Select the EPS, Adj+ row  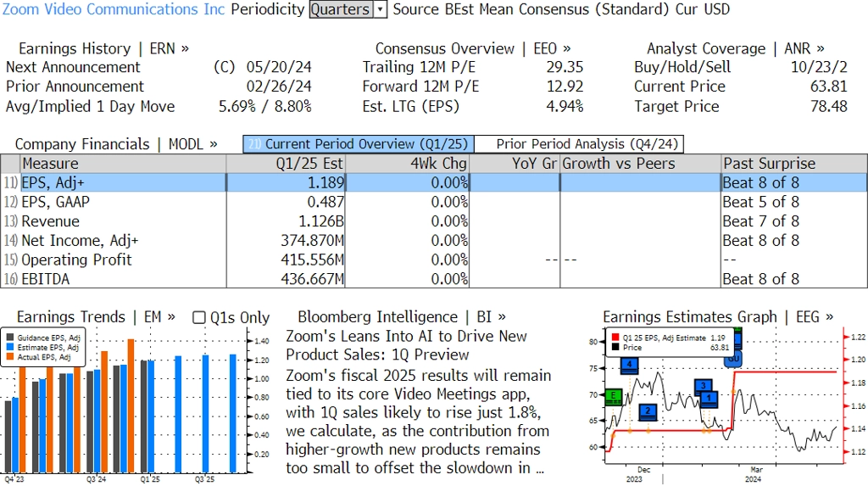click(x=434, y=183)
